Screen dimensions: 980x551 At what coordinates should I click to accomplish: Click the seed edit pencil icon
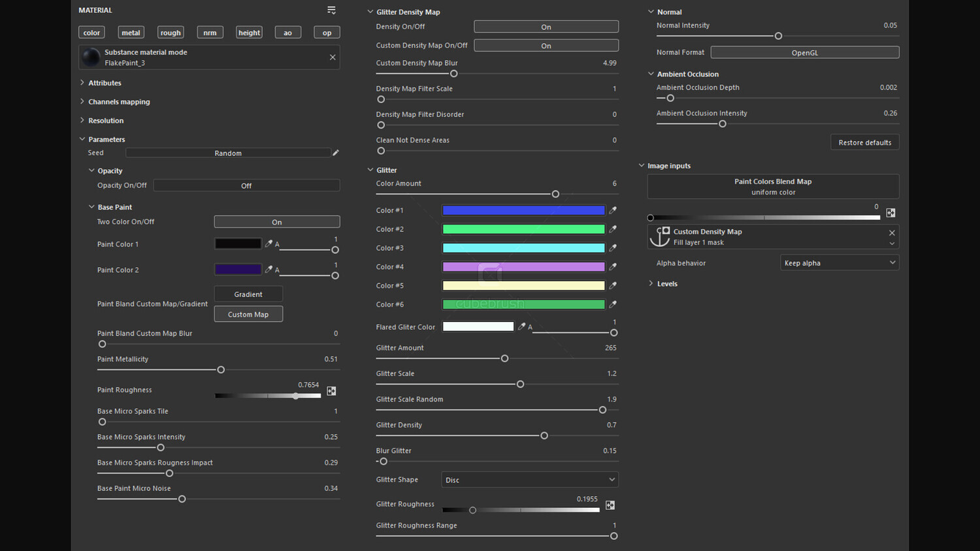336,153
